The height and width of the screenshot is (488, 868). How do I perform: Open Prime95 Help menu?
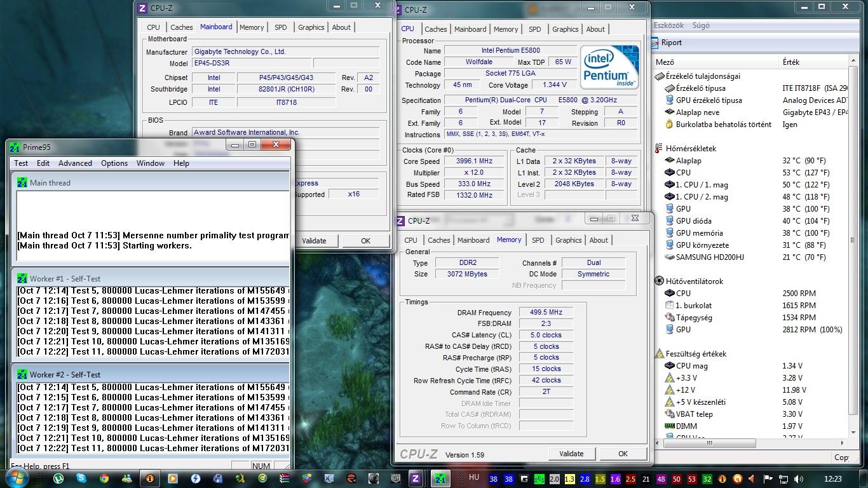coord(181,163)
